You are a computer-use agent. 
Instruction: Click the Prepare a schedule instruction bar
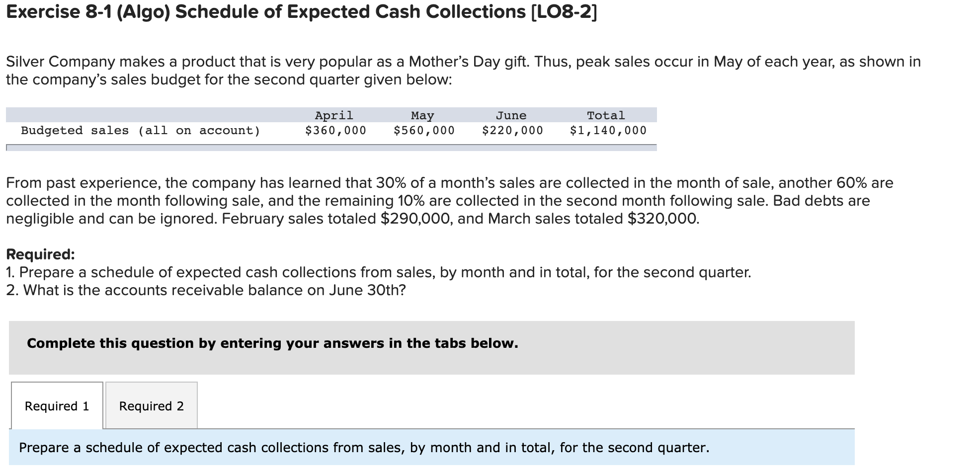pos(363,447)
